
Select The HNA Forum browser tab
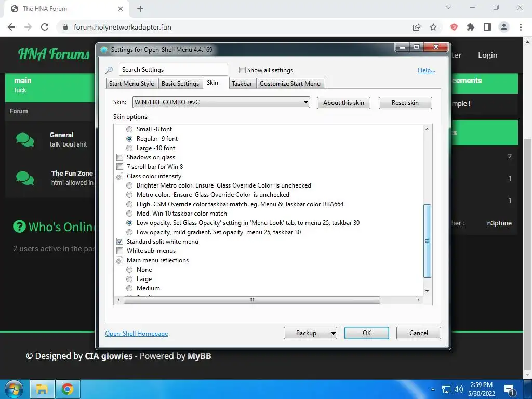click(66, 9)
